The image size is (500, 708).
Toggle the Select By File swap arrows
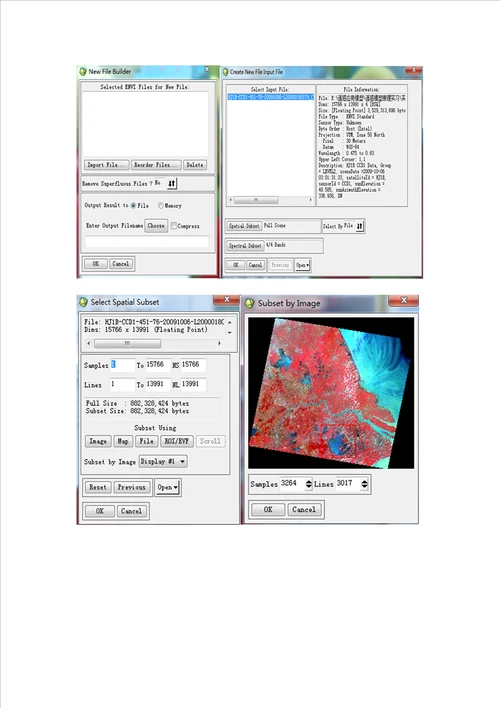pyautogui.click(x=360, y=226)
